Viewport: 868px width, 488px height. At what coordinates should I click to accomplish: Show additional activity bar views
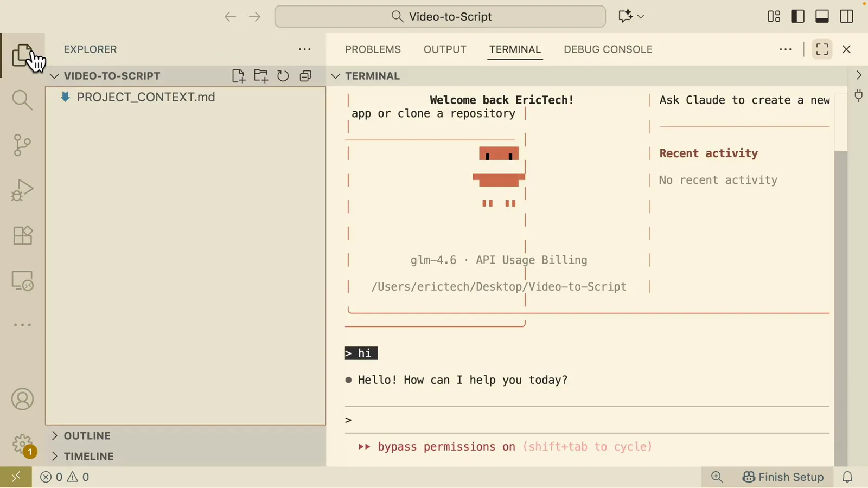22,325
